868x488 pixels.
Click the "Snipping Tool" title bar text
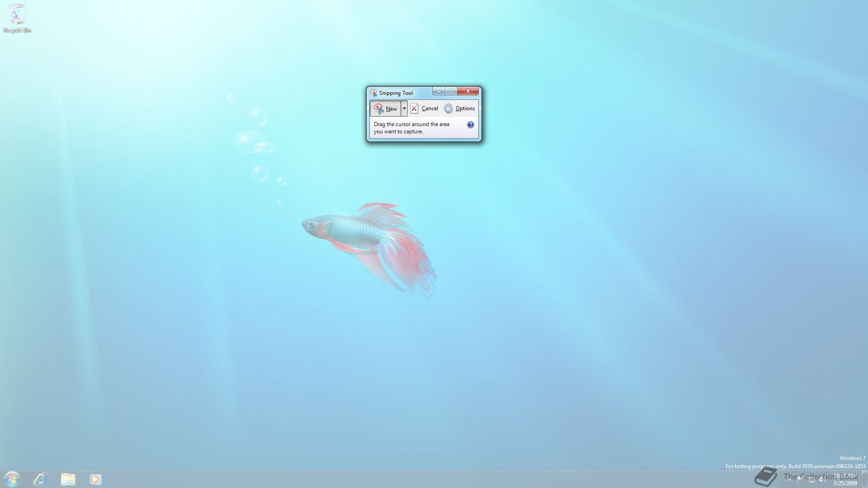tap(396, 93)
